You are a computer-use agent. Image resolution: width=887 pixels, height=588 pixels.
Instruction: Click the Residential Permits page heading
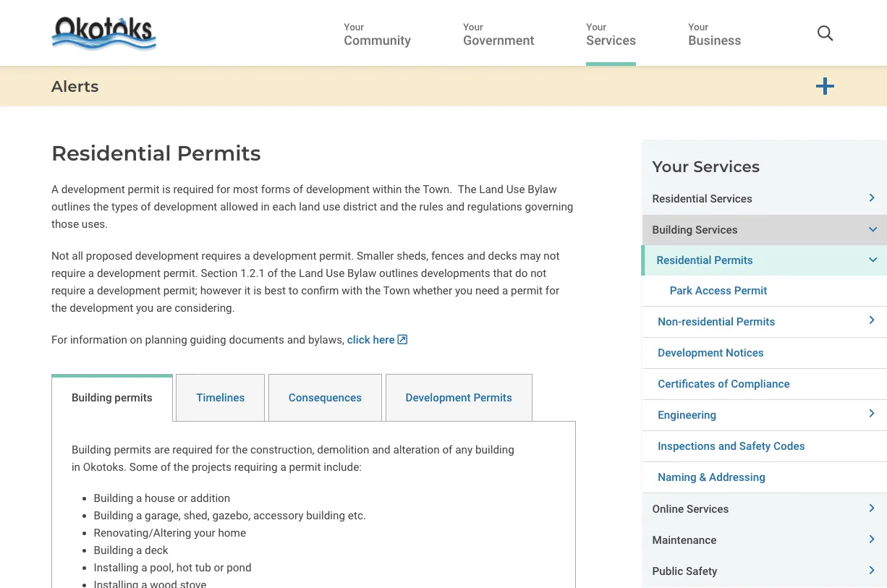[156, 153]
